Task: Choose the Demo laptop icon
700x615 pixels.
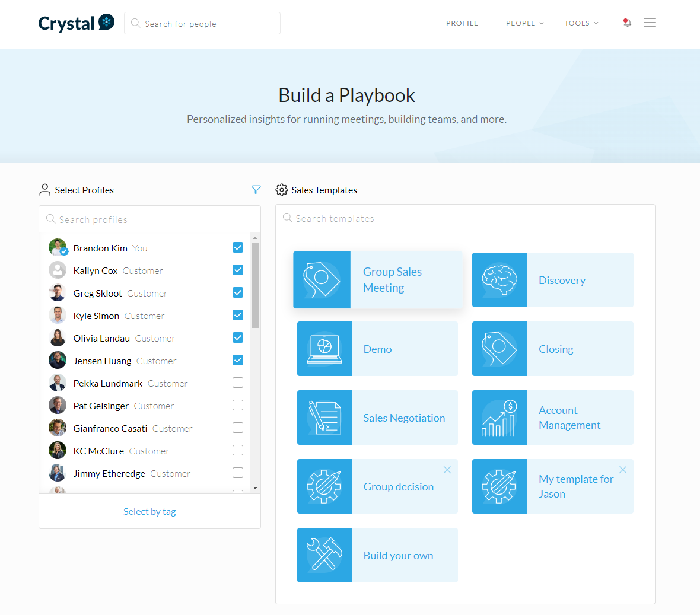Action: (324, 349)
